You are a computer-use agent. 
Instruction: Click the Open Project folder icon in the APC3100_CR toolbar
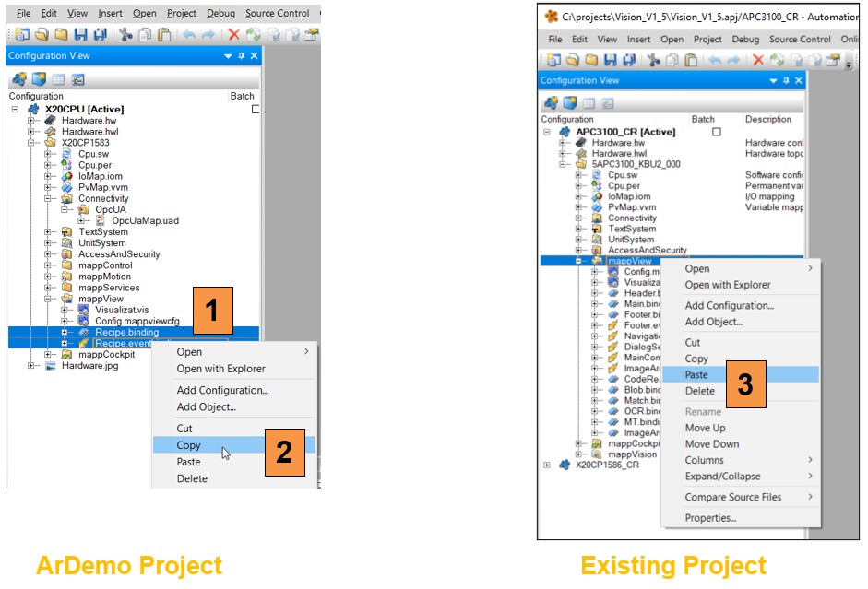[x=573, y=60]
